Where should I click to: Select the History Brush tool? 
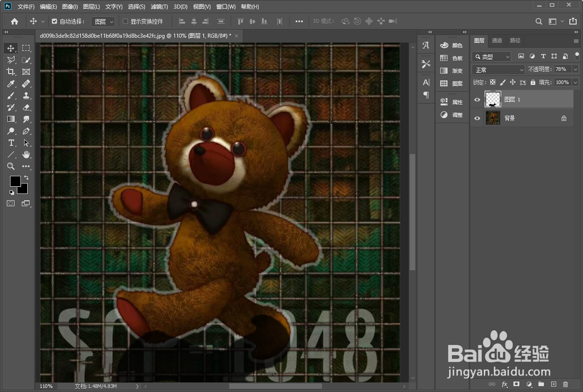click(x=11, y=107)
